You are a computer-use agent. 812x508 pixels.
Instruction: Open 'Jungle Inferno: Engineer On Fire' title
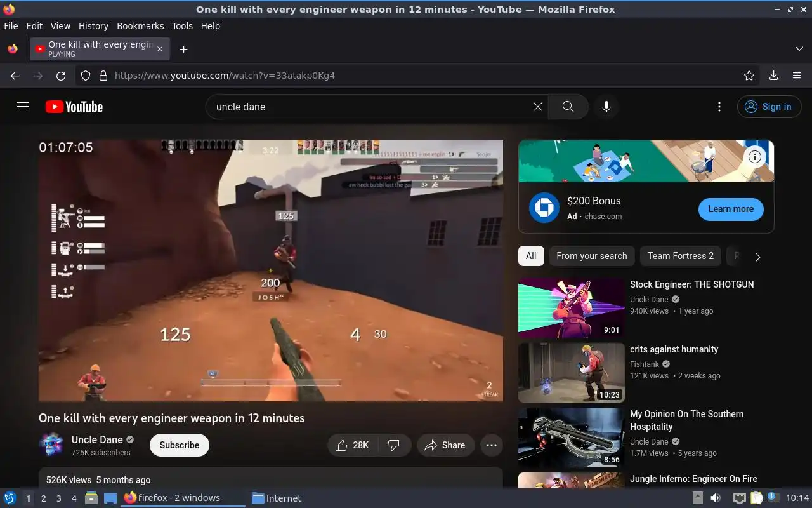click(x=693, y=479)
